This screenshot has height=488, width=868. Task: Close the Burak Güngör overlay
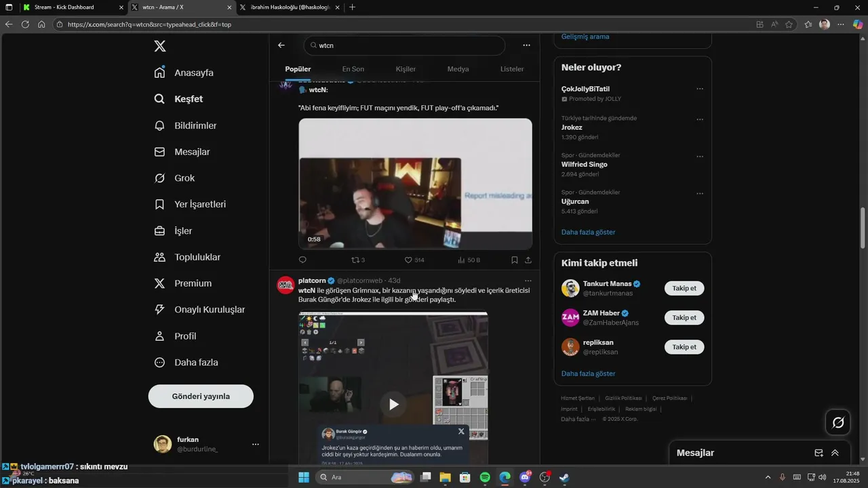click(x=461, y=431)
